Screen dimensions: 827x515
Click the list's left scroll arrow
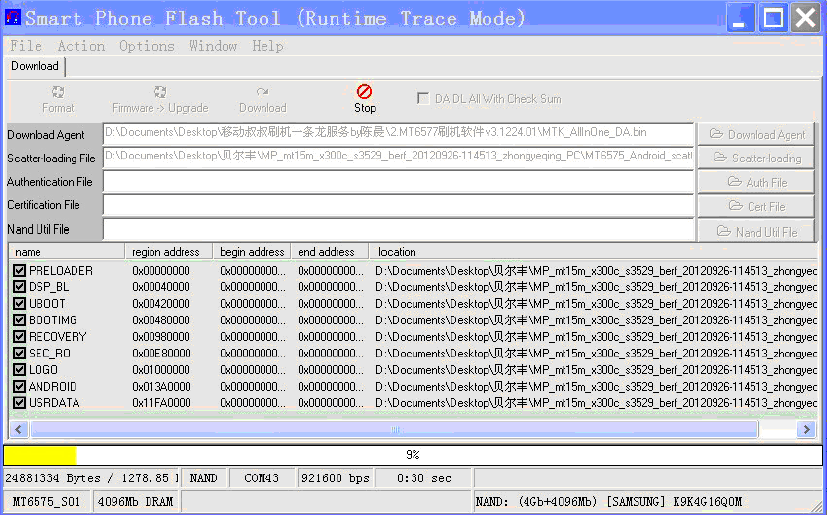(x=18, y=429)
